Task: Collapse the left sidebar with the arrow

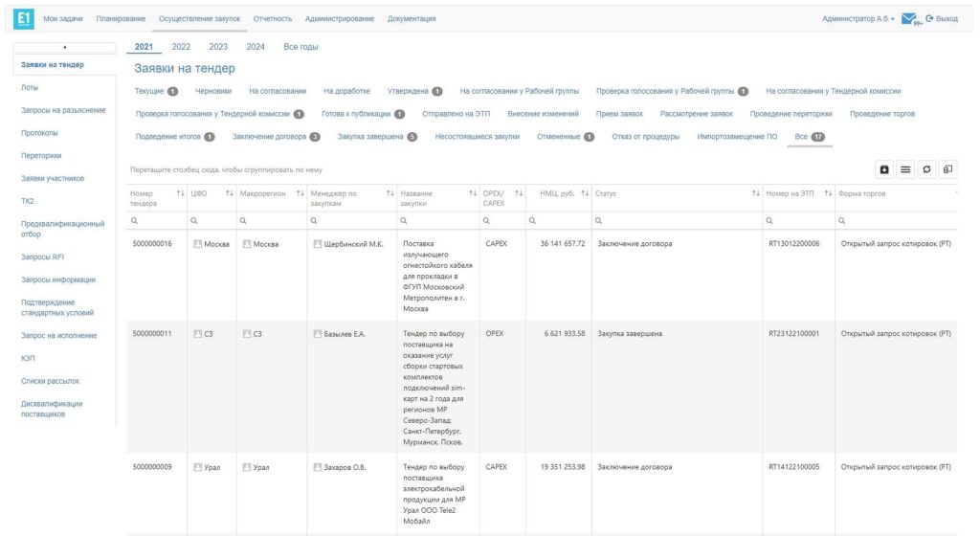Action: (x=64, y=46)
